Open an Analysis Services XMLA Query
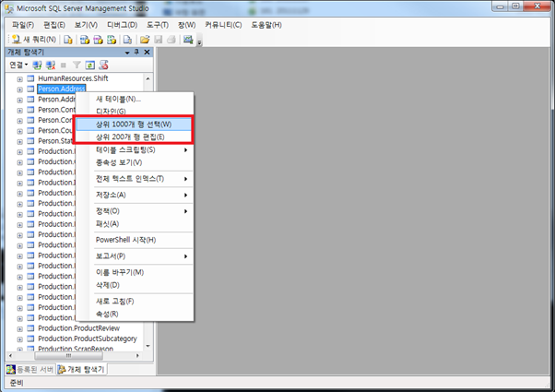 [x=112, y=40]
